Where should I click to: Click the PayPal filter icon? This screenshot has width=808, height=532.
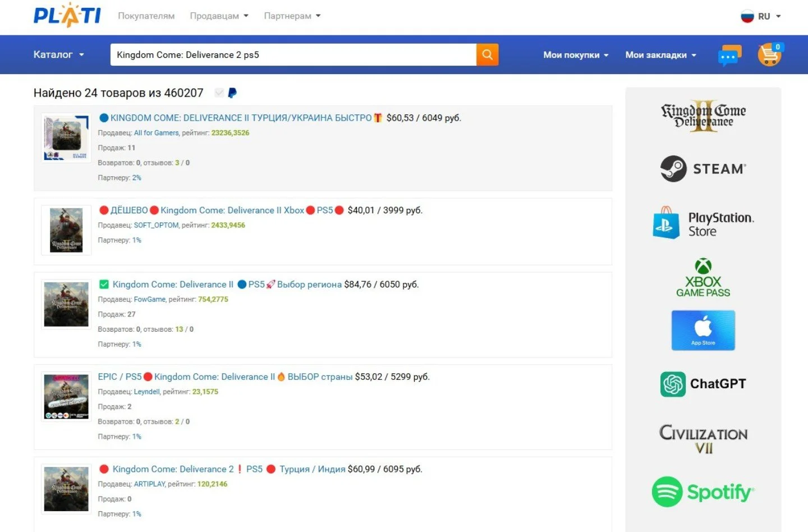click(232, 93)
